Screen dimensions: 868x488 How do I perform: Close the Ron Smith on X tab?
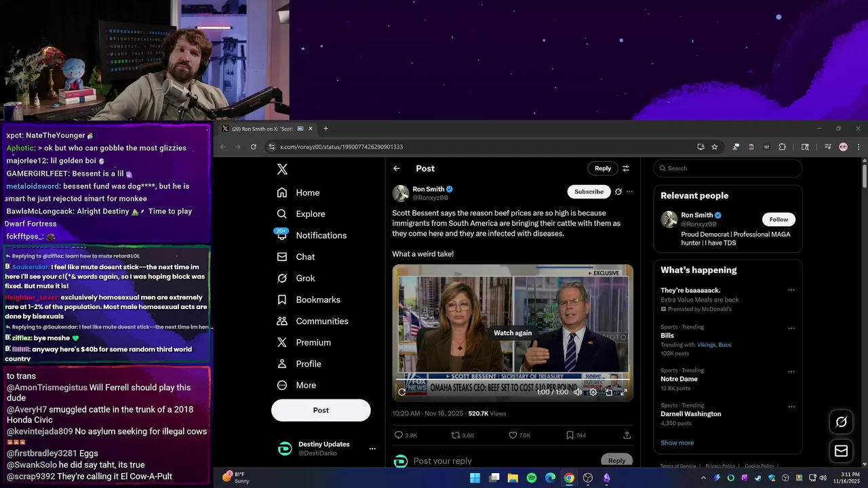pos(311,129)
